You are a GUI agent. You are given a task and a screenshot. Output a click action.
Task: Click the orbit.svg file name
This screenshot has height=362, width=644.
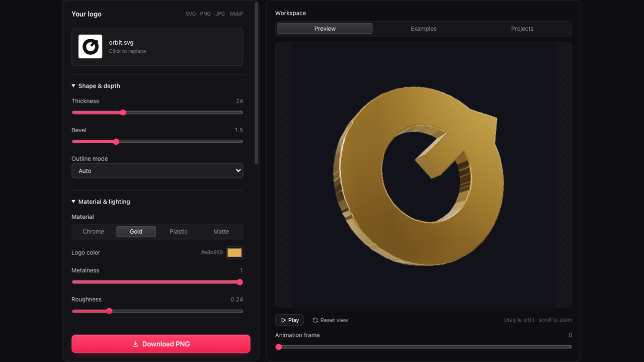click(x=121, y=43)
